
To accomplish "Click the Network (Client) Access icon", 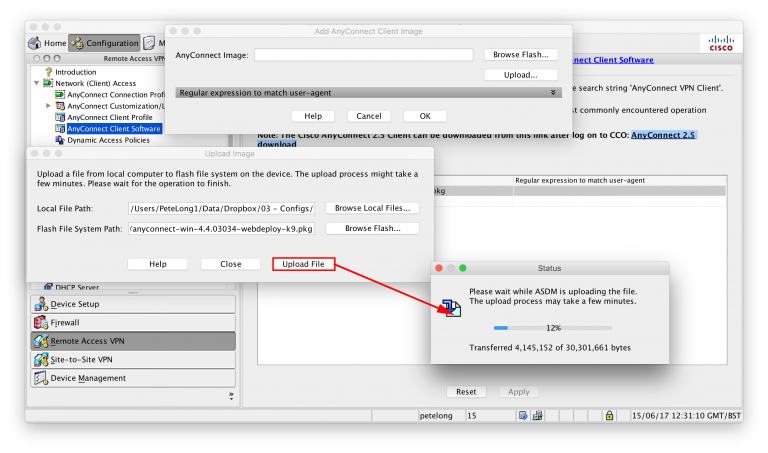I will click(48, 83).
